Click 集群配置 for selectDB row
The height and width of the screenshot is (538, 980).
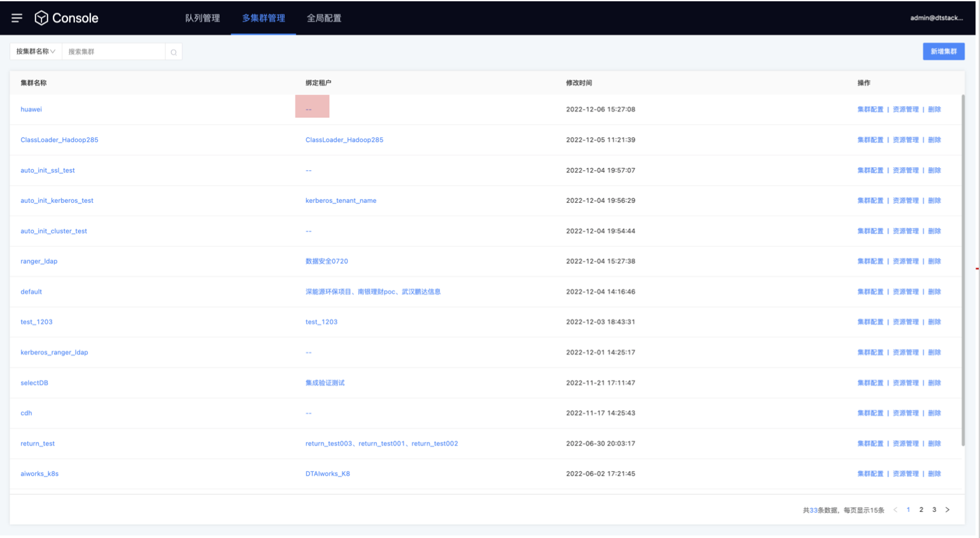tap(870, 383)
